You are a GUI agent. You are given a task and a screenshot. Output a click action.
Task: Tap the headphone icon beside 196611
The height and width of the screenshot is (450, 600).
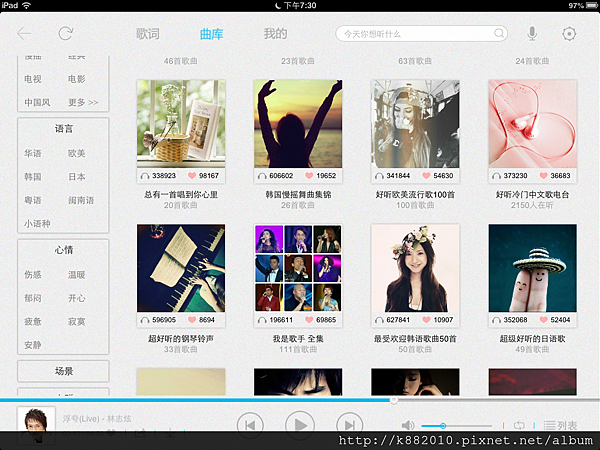[x=262, y=320]
